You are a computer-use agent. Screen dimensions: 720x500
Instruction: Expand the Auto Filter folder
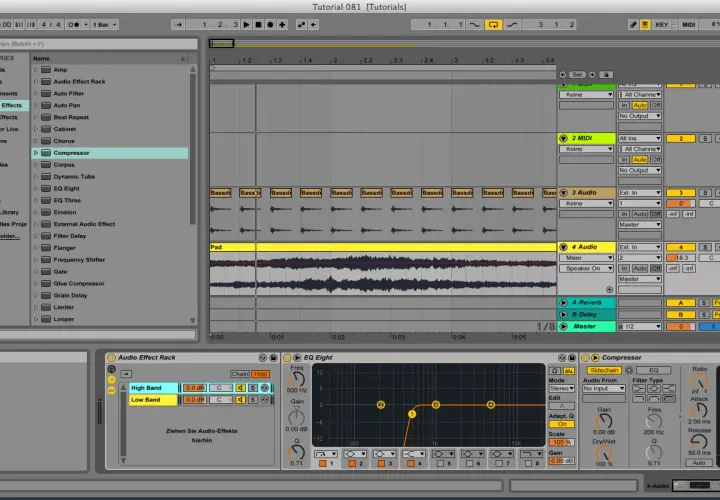pos(36,94)
